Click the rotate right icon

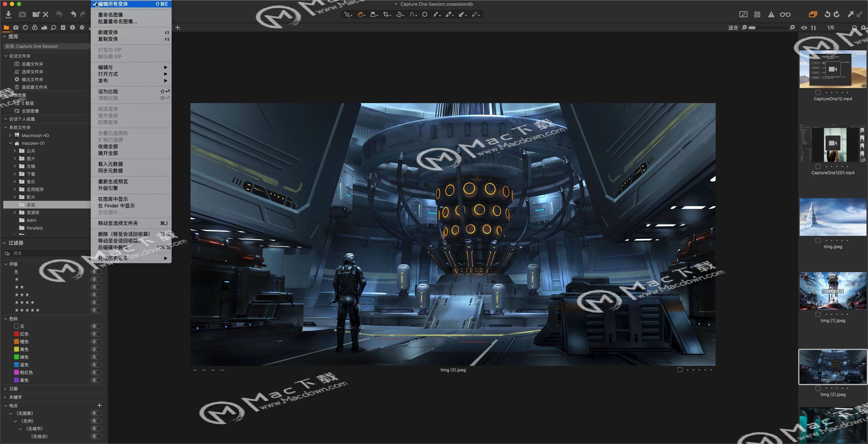[836, 14]
